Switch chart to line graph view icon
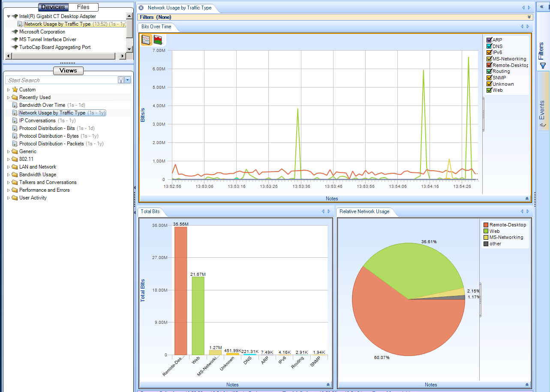This screenshot has height=392, width=550. click(147, 40)
